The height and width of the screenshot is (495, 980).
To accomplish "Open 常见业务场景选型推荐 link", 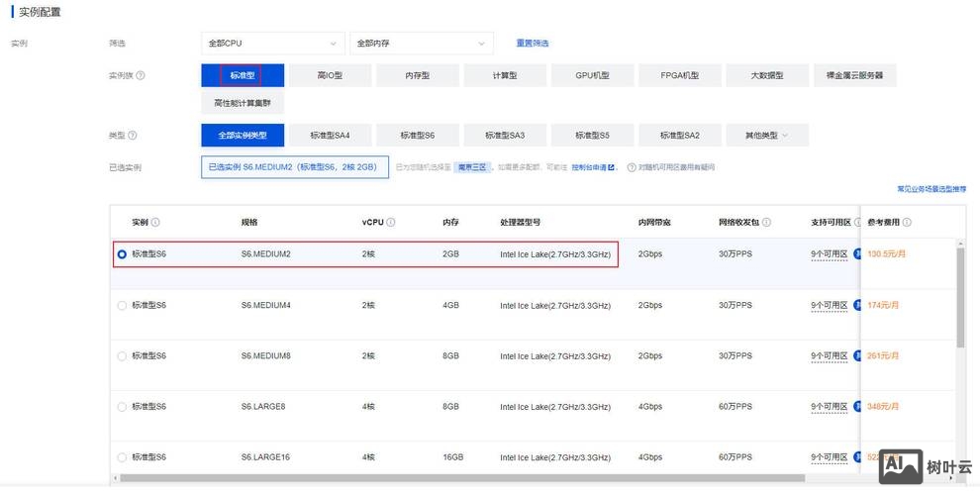I will point(931,188).
